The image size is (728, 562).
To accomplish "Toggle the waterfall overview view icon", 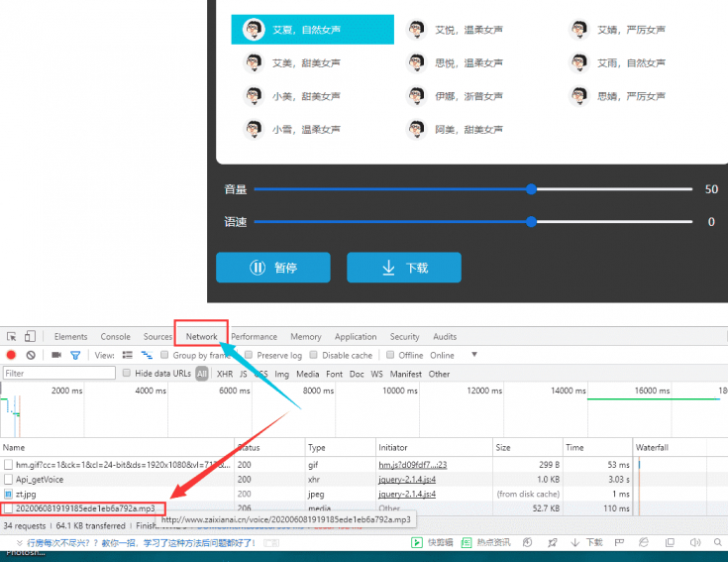I will click(147, 355).
